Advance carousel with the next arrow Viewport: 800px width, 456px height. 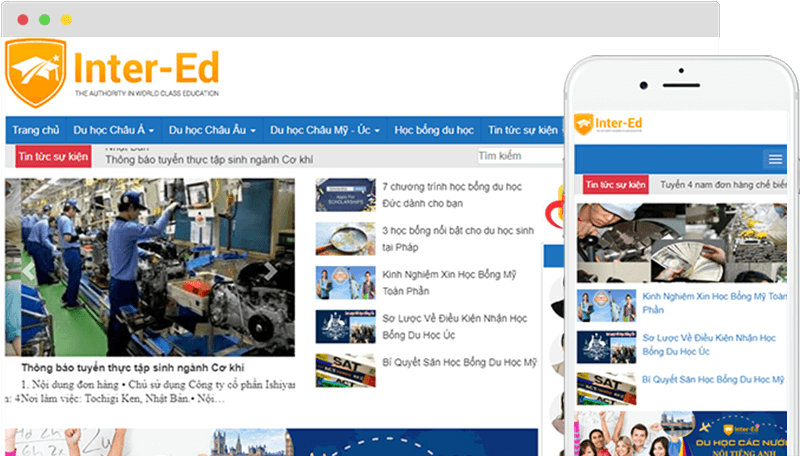pyautogui.click(x=271, y=270)
